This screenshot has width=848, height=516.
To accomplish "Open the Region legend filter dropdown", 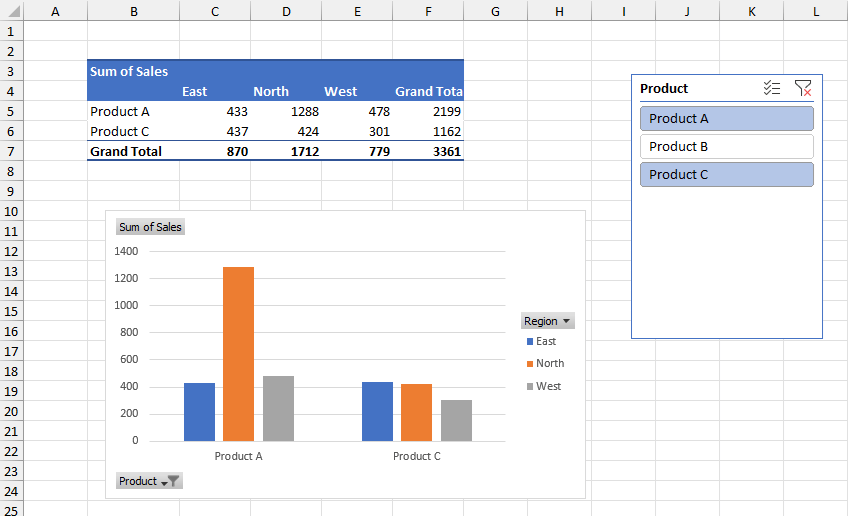I will [x=548, y=321].
